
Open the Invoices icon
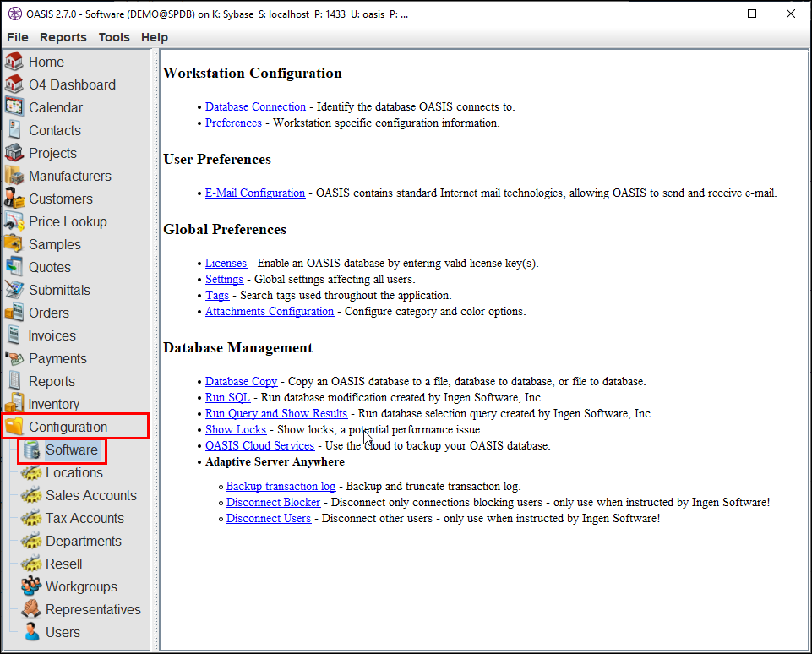pyautogui.click(x=14, y=335)
